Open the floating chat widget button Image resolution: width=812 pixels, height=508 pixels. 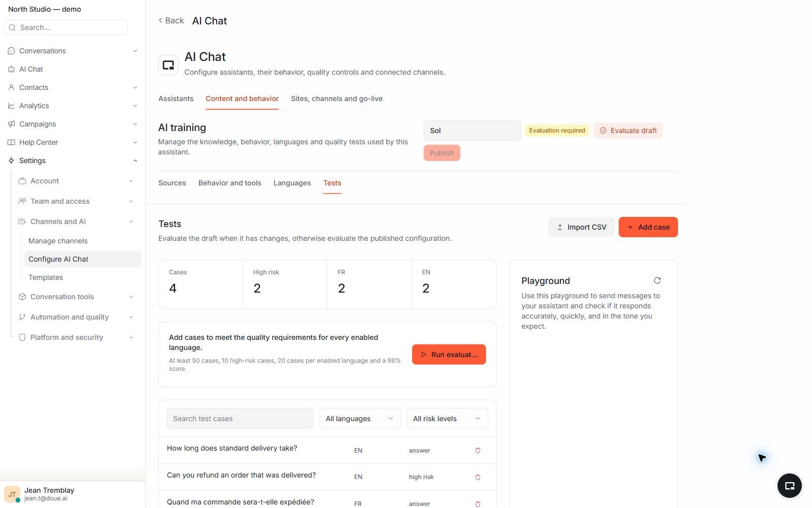(x=790, y=486)
